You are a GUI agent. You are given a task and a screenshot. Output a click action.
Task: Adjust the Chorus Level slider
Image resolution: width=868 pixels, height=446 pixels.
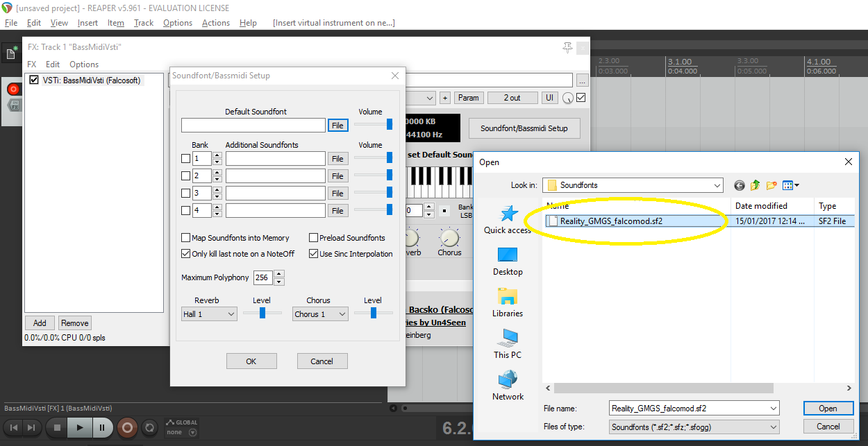374,313
